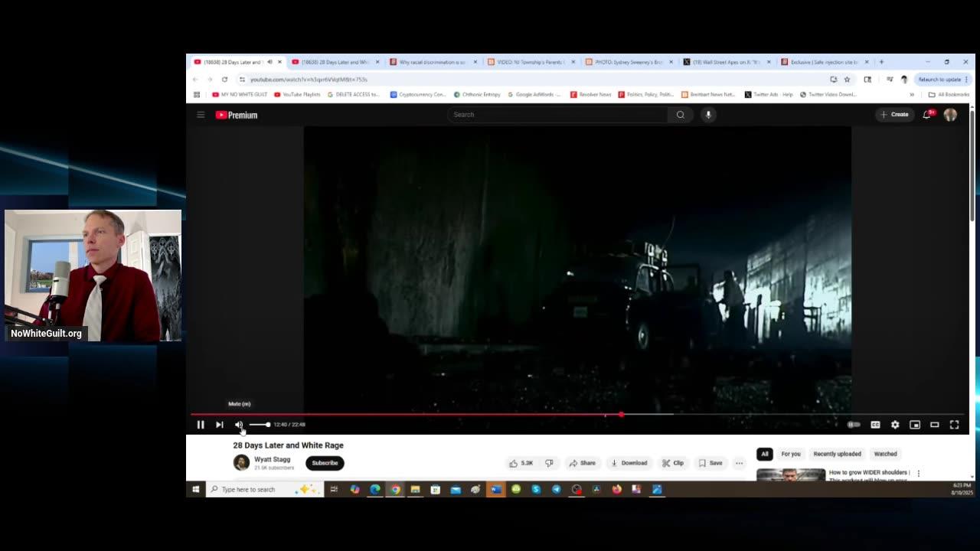Open options for WIDER shoulders suggestion
This screenshot has height=551, width=980.
tap(919, 474)
